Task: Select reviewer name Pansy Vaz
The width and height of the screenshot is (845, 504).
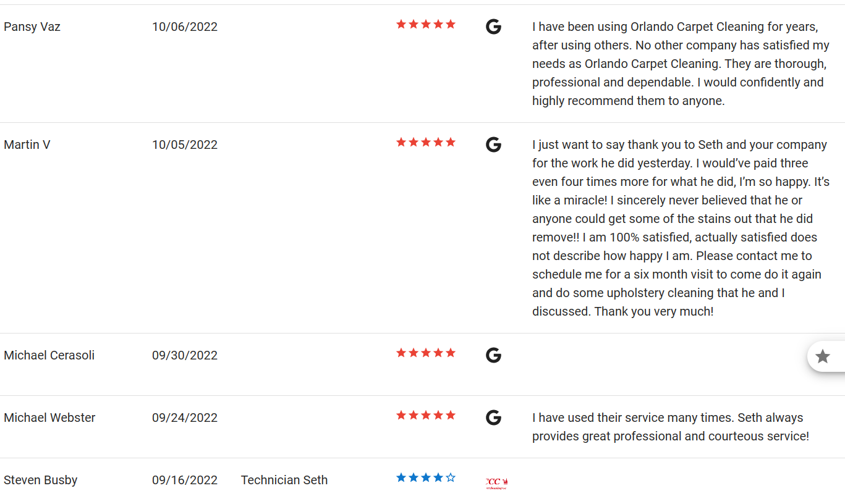Action: click(x=32, y=27)
